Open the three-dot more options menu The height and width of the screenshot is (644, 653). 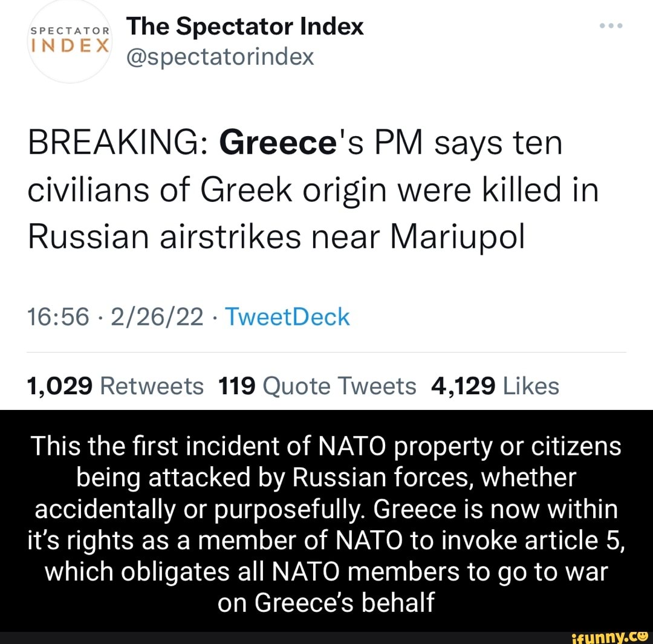tap(612, 27)
